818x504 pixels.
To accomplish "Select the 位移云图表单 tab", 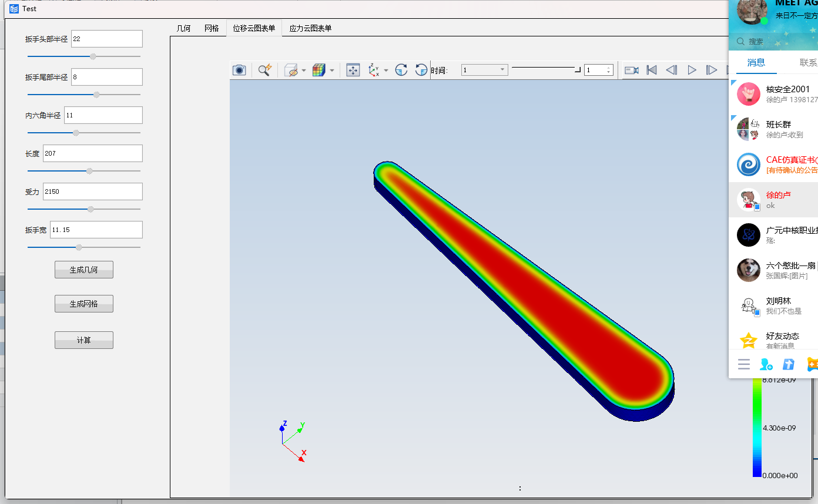I will 254,28.
